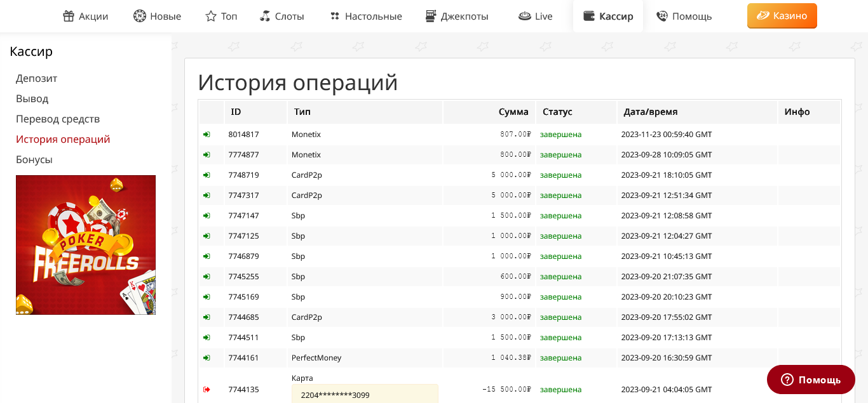Click the Сумма column header

coord(513,112)
